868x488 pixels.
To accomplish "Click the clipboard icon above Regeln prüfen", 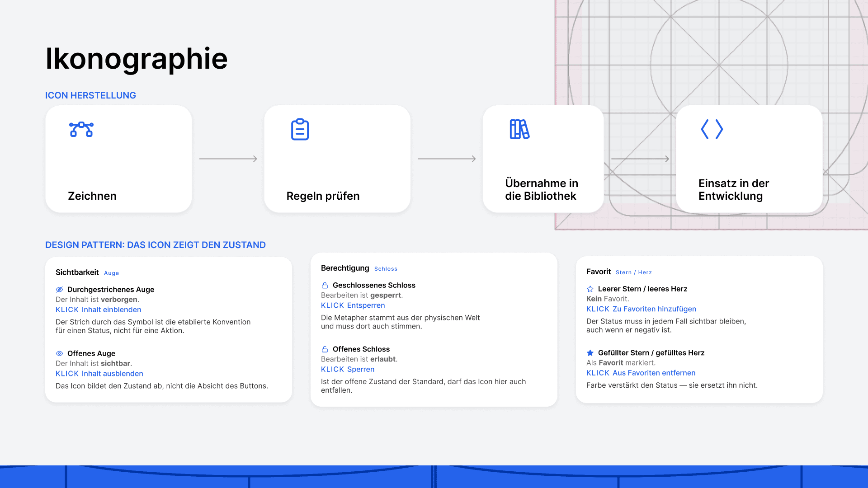I will (300, 129).
